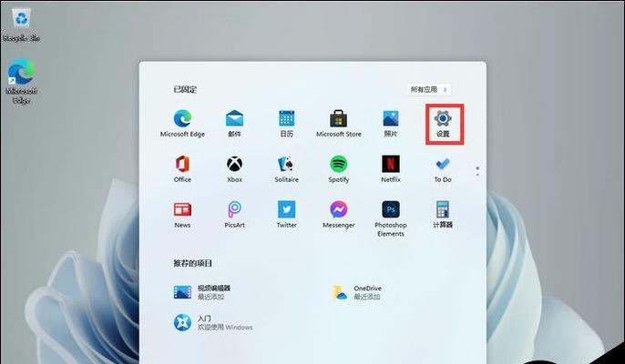Viewport: 625px width, 364px height.
Task: Open the Twitter app
Action: pos(287,215)
